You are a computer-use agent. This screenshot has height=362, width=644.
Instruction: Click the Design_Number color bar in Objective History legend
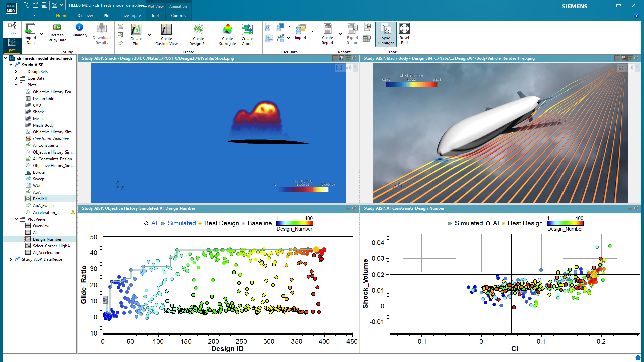click(294, 223)
